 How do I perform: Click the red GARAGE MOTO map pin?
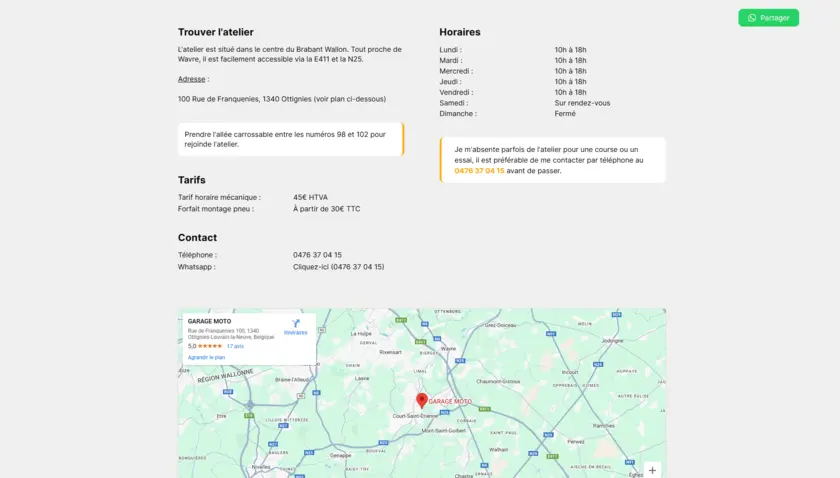(422, 400)
